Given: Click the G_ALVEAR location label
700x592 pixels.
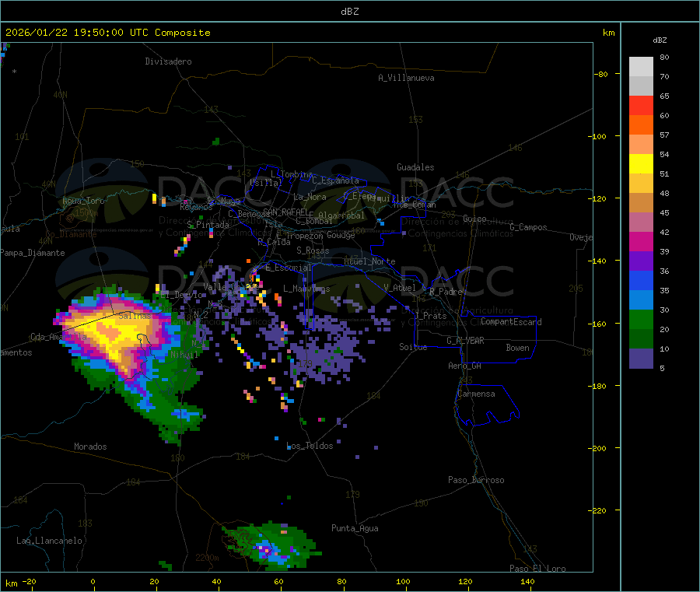Looking at the screenshot, I should point(465,341).
